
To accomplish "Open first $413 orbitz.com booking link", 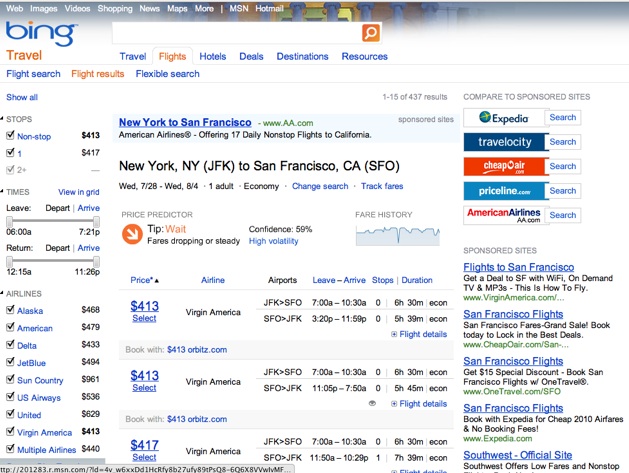I will point(197,350).
